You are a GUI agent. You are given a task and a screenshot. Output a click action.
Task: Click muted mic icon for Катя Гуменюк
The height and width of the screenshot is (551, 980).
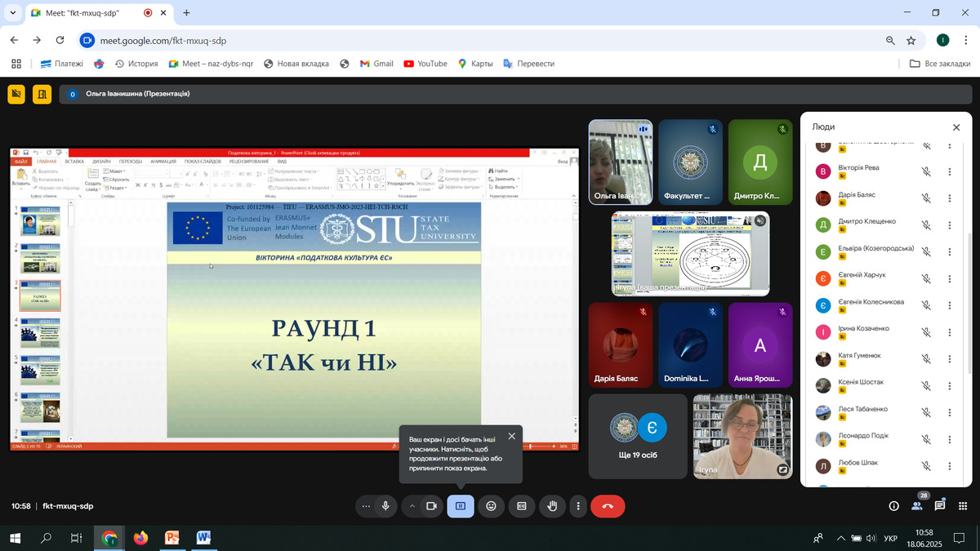point(927,358)
